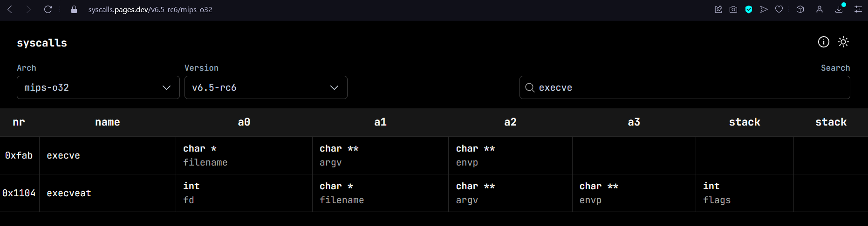Open the downloads icon in the toolbar

tap(839, 9)
